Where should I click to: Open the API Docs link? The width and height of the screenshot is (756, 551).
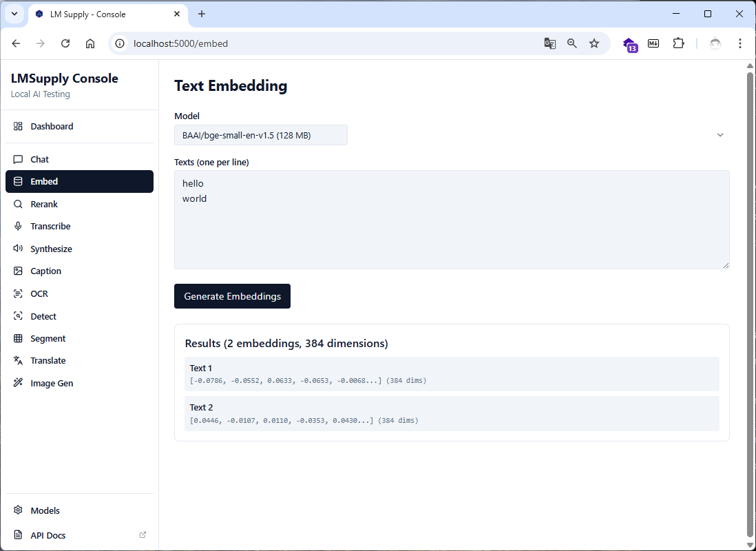tap(80, 535)
